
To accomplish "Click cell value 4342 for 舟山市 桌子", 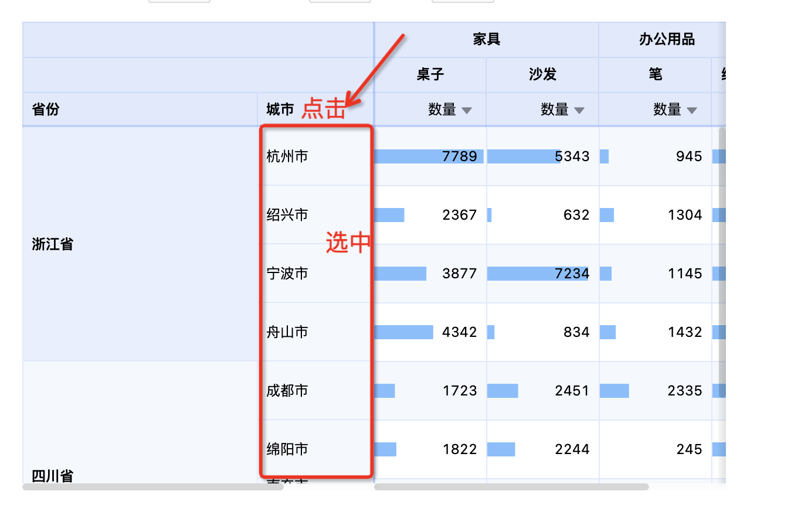I will [460, 332].
